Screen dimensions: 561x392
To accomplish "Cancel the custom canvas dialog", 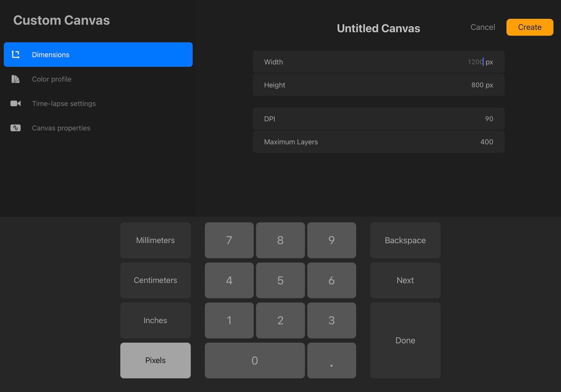I will point(483,27).
